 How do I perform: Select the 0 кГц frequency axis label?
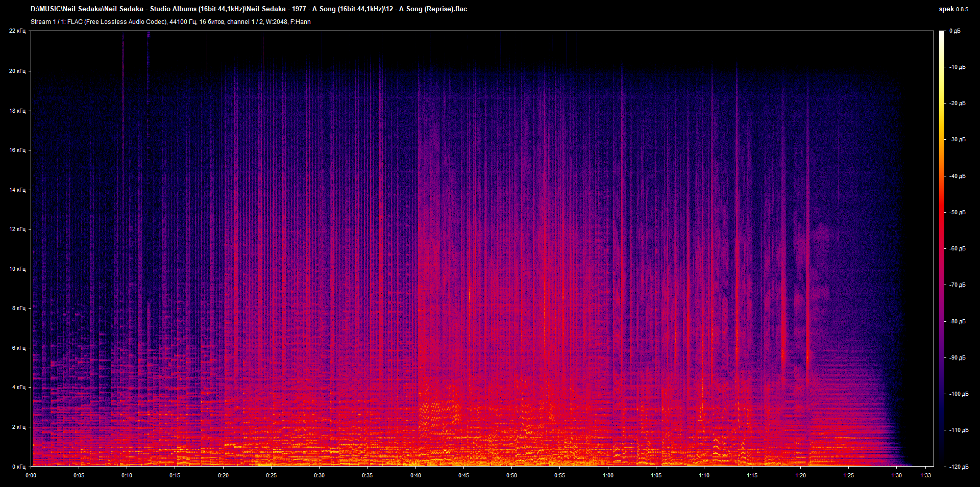pyautogui.click(x=19, y=467)
